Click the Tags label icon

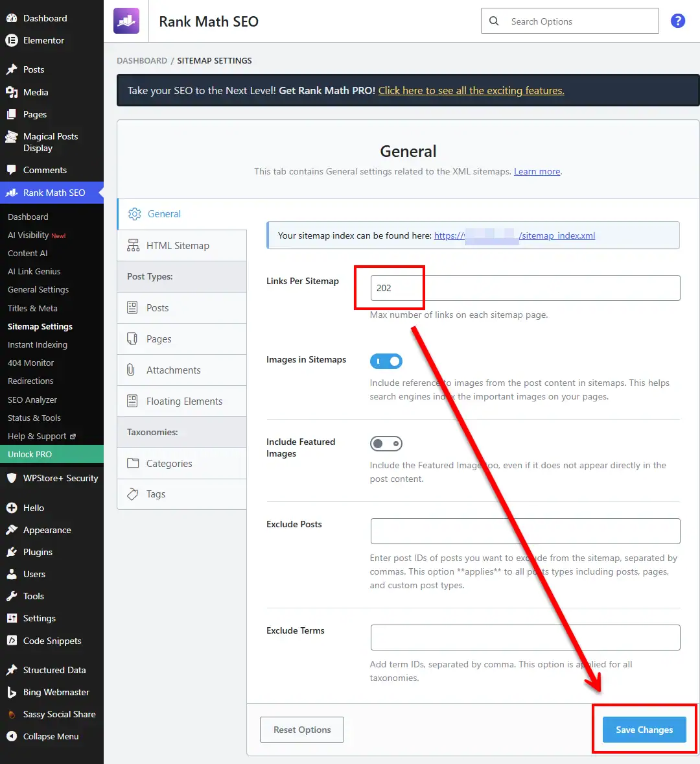click(132, 494)
